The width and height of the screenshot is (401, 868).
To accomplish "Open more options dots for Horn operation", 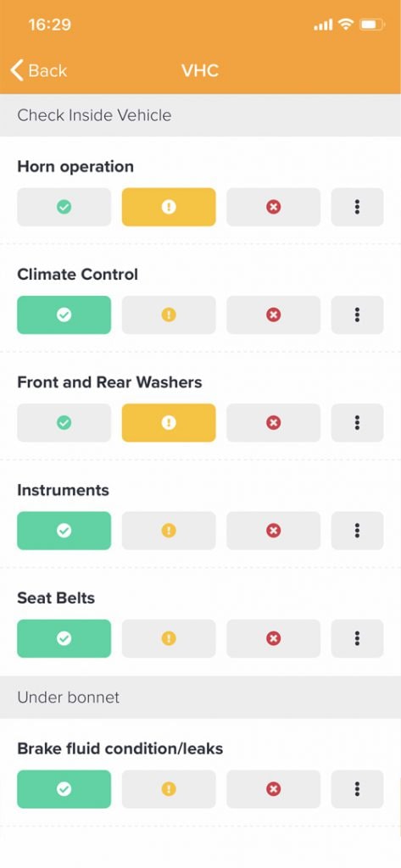I will [x=357, y=207].
